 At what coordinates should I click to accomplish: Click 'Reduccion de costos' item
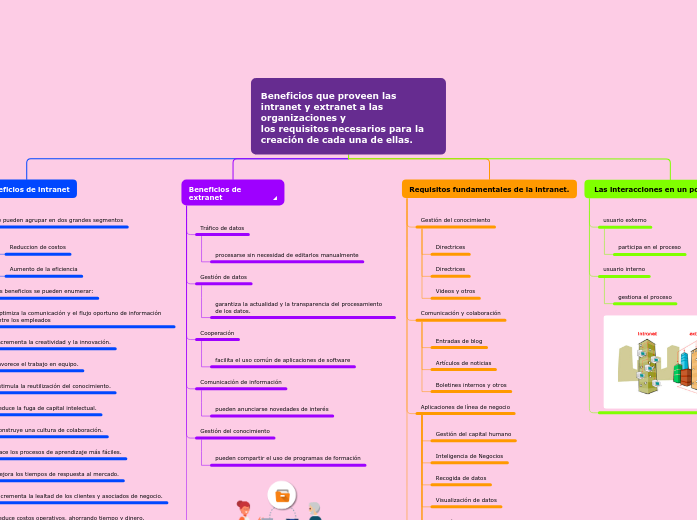pyautogui.click(x=37, y=247)
